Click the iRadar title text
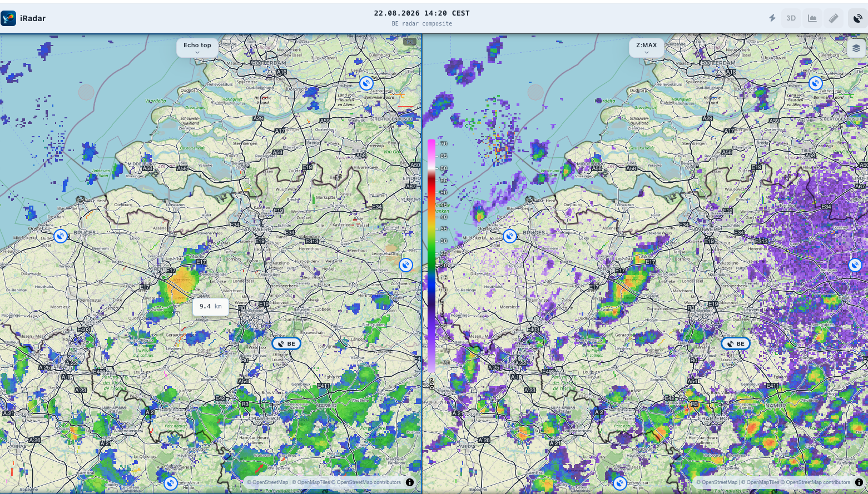Viewport: 868px width, 494px height. pos(33,18)
